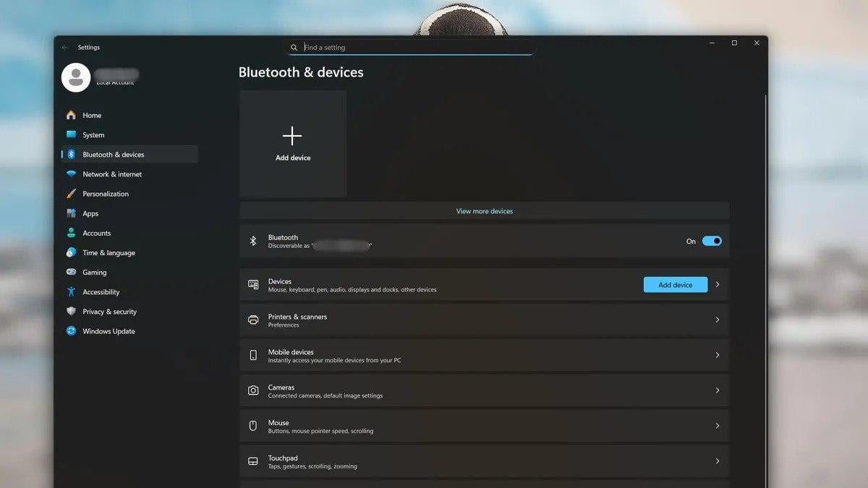Click the Network & internet Wi-Fi icon
The height and width of the screenshot is (488, 868).
click(x=71, y=174)
